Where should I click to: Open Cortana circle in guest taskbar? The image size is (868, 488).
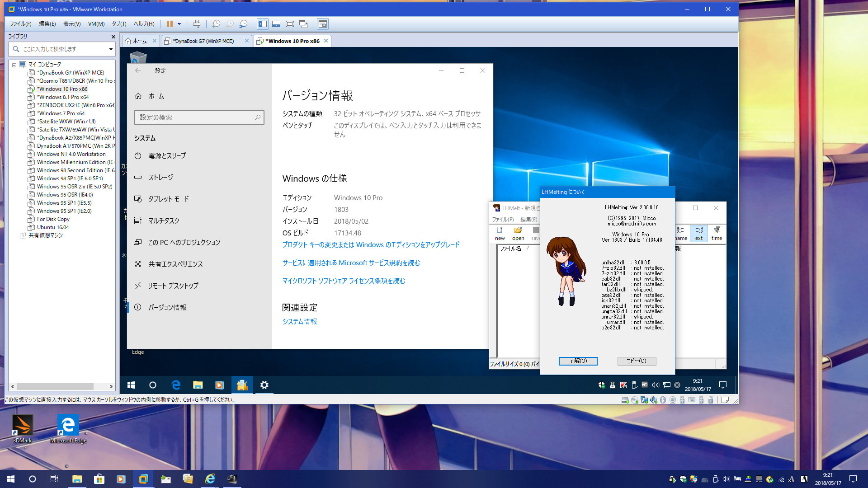pyautogui.click(x=153, y=385)
